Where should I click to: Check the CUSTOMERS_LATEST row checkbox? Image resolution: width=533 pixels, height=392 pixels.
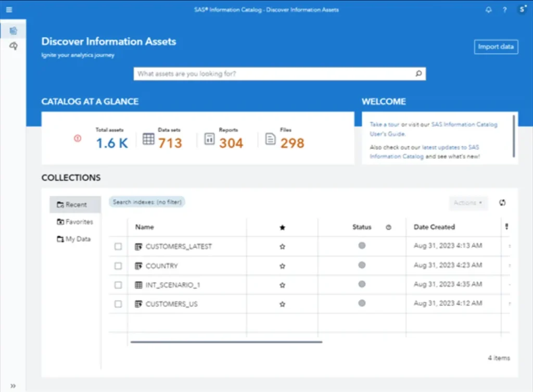coord(118,246)
